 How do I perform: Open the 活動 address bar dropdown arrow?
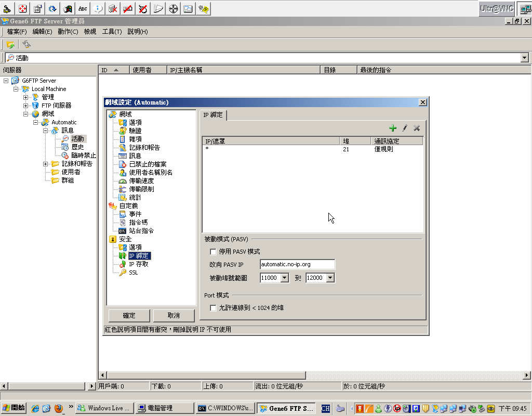click(525, 58)
